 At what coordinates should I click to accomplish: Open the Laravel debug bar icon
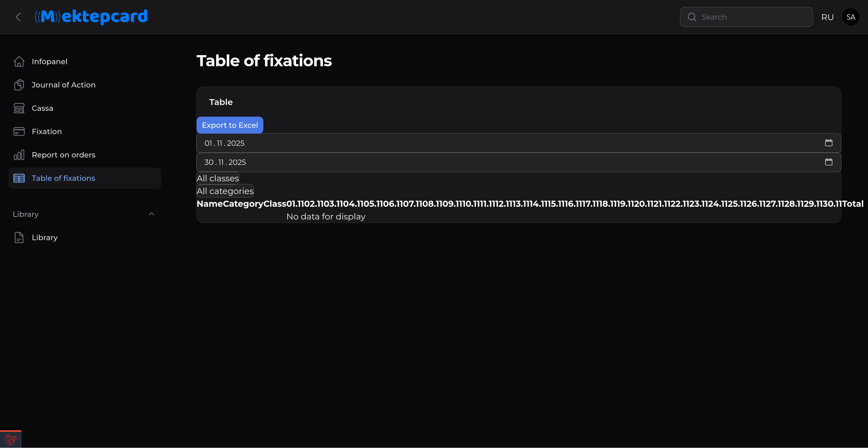[11, 439]
